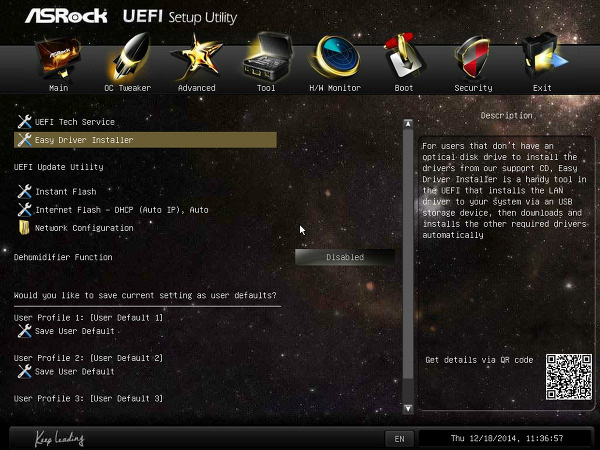Switch to the H/W Monitor tab label

pyautogui.click(x=335, y=88)
